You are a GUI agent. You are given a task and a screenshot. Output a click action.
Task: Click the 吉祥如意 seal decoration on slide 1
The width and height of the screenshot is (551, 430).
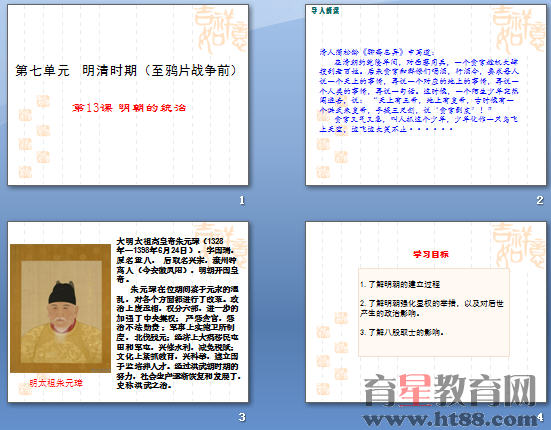click(x=220, y=31)
